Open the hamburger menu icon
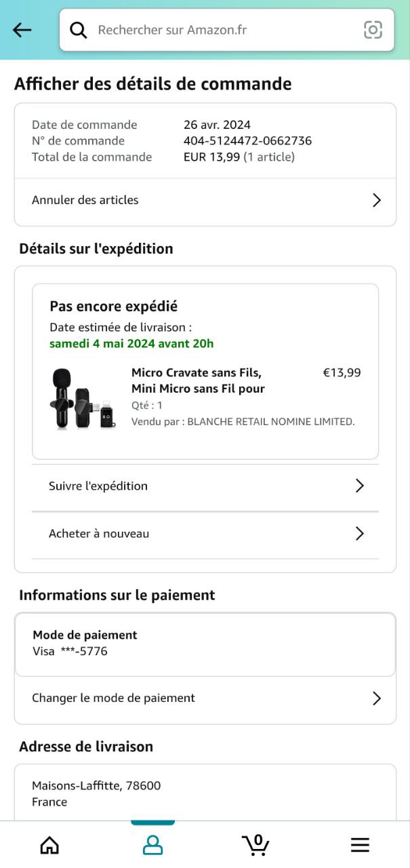410x868 pixels. tap(360, 844)
